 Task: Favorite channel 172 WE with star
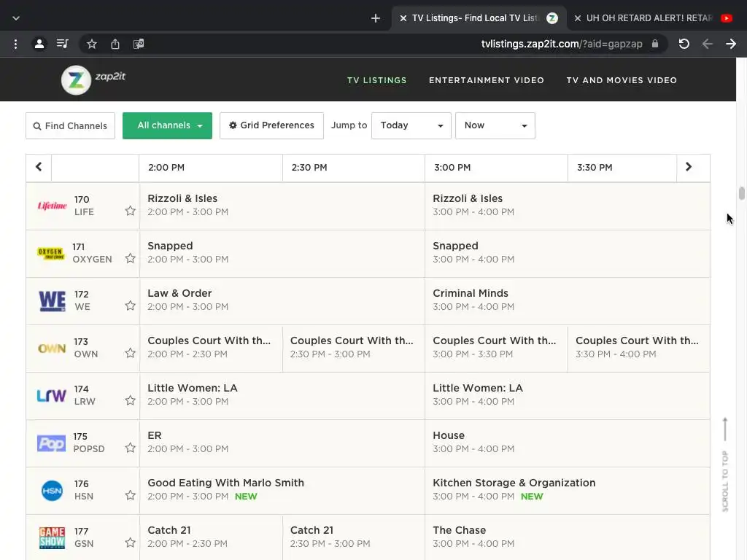click(x=130, y=306)
